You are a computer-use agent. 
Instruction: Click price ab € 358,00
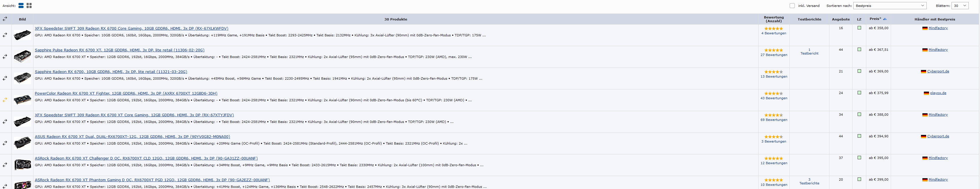coord(878,28)
